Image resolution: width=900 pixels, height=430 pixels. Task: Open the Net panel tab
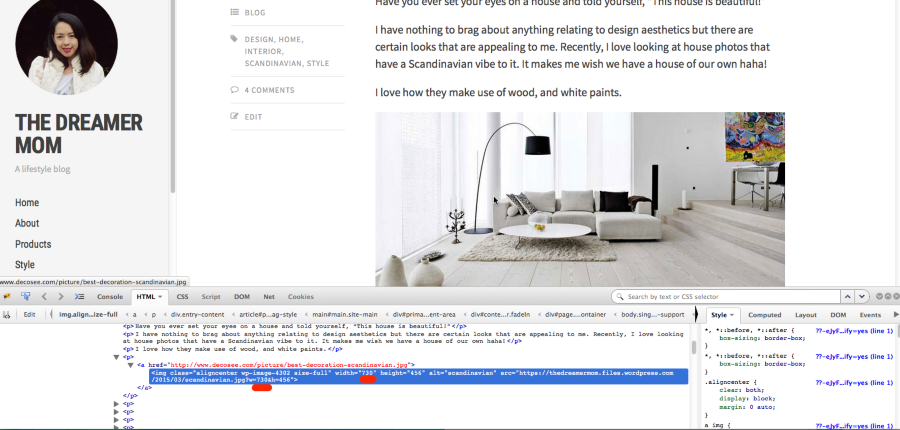269,297
